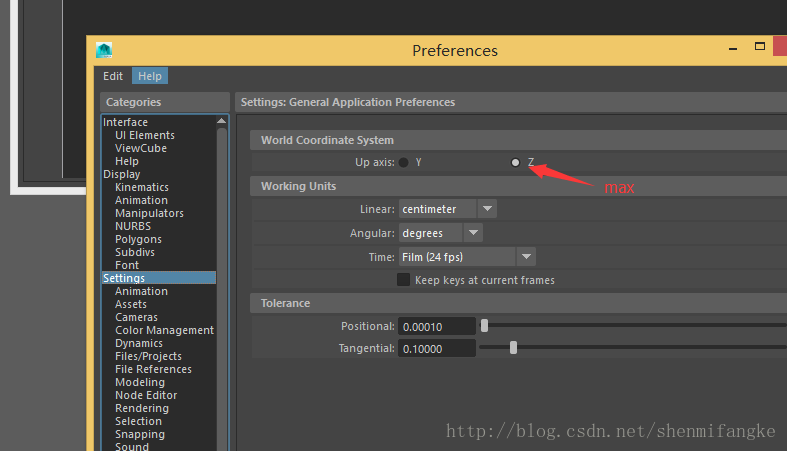The width and height of the screenshot is (787, 451).
Task: Select Polygons category
Action: click(x=138, y=239)
